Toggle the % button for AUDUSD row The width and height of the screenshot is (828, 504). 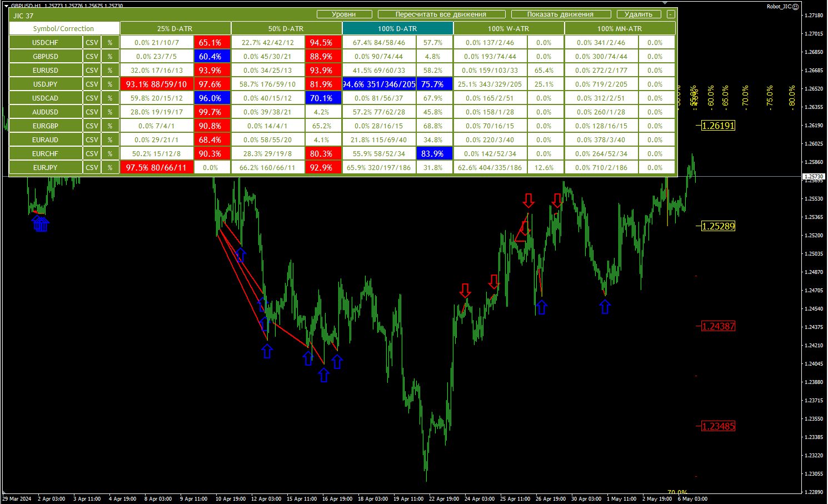[x=110, y=112]
